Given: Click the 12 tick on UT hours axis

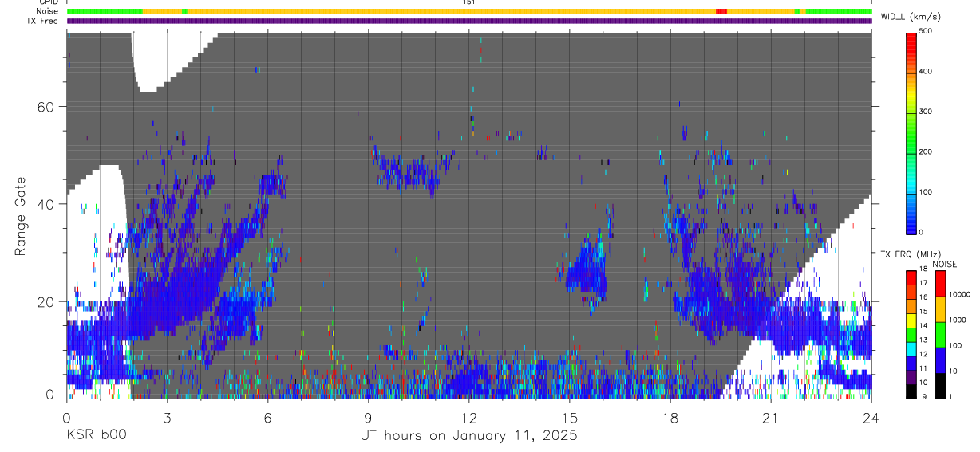Looking at the screenshot, I should [x=469, y=416].
